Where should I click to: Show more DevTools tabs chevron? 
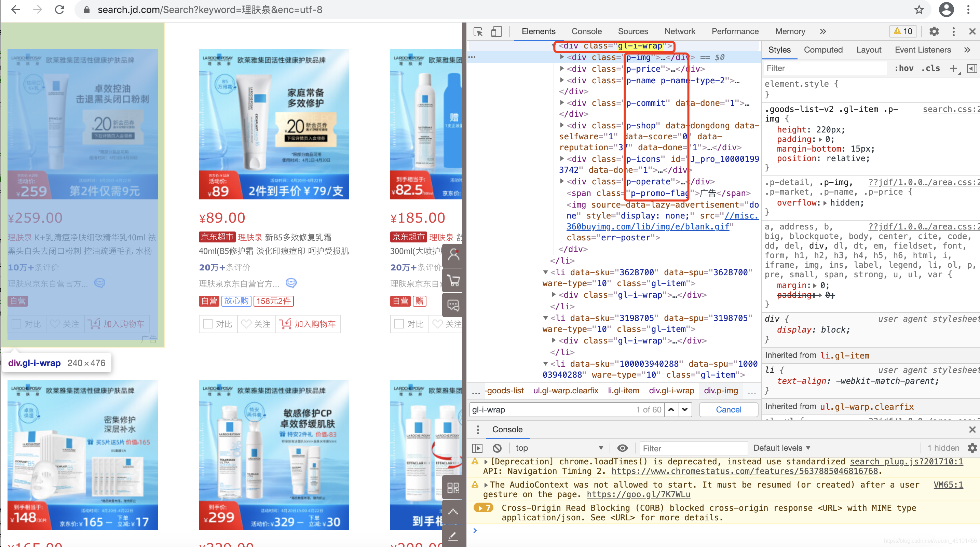click(x=823, y=31)
